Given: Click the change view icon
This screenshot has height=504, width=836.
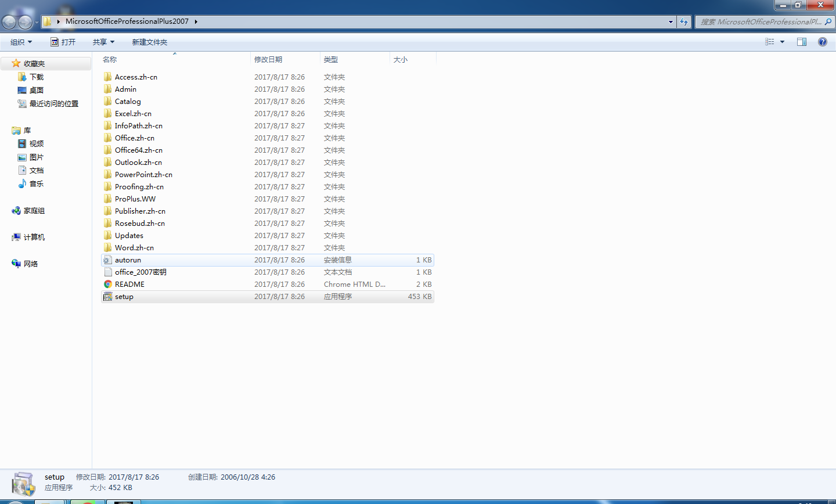Looking at the screenshot, I should pos(770,42).
